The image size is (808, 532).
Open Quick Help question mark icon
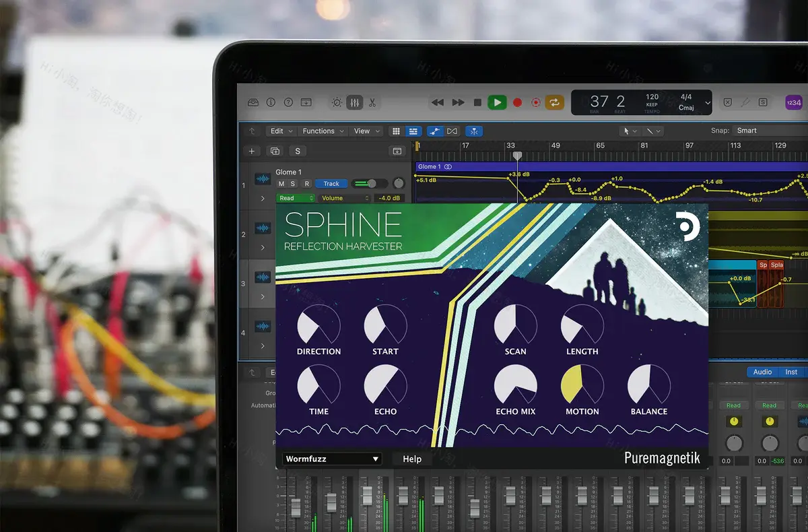288,102
